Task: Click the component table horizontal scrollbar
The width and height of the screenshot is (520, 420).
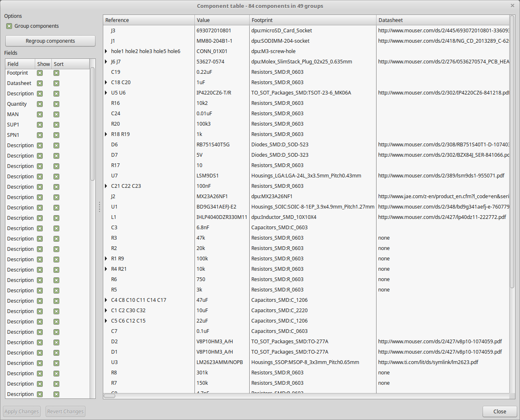Action: coord(109,396)
